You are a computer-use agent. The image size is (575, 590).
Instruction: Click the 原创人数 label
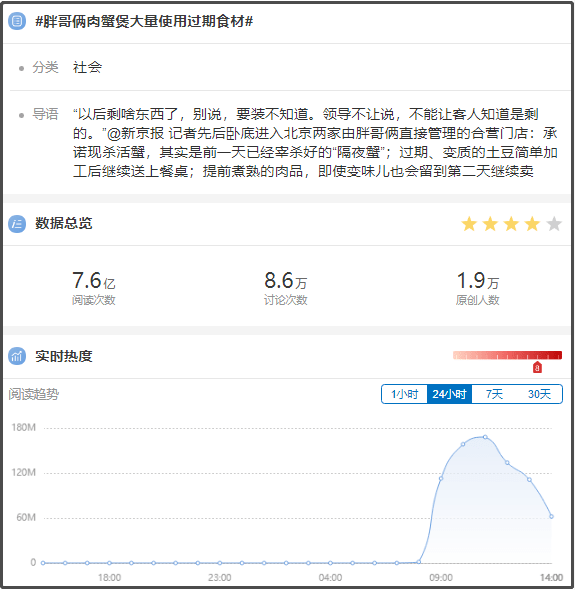pos(478,300)
